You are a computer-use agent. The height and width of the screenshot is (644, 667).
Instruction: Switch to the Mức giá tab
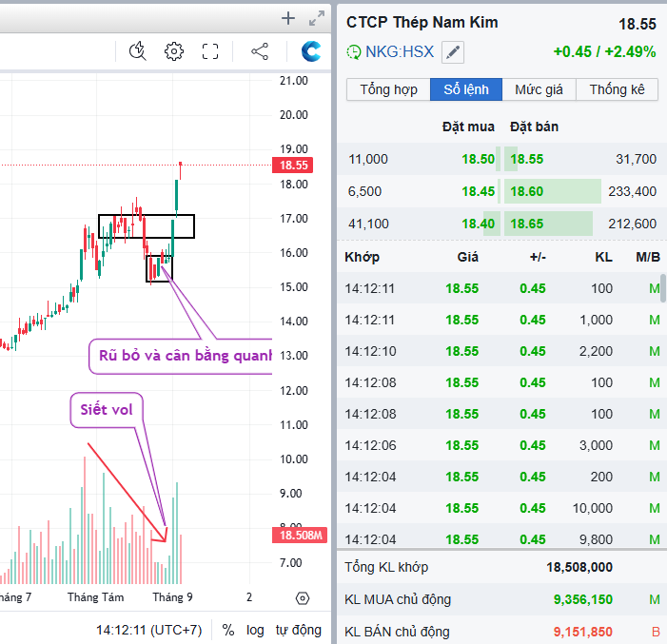point(539,89)
